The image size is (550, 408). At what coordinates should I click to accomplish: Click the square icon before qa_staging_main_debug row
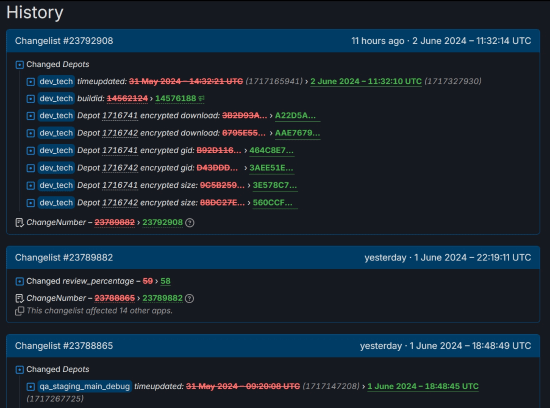tap(31, 387)
